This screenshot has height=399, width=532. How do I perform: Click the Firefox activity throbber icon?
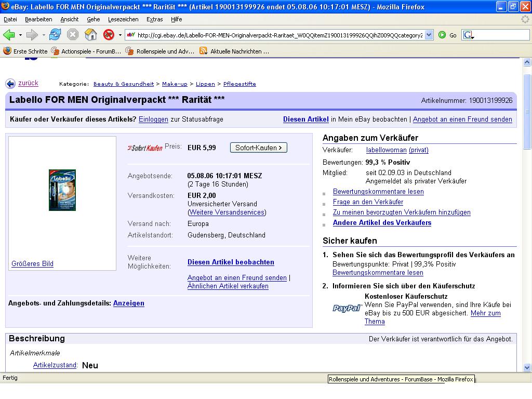525,19
